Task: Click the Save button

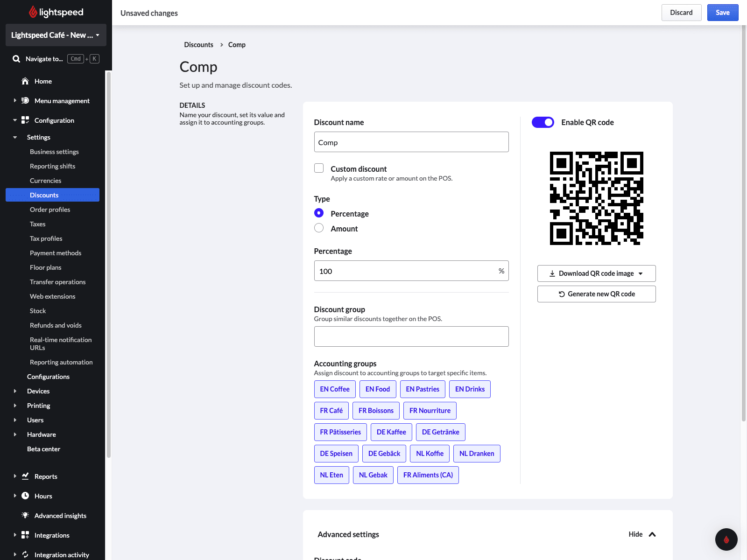Action: tap(723, 13)
